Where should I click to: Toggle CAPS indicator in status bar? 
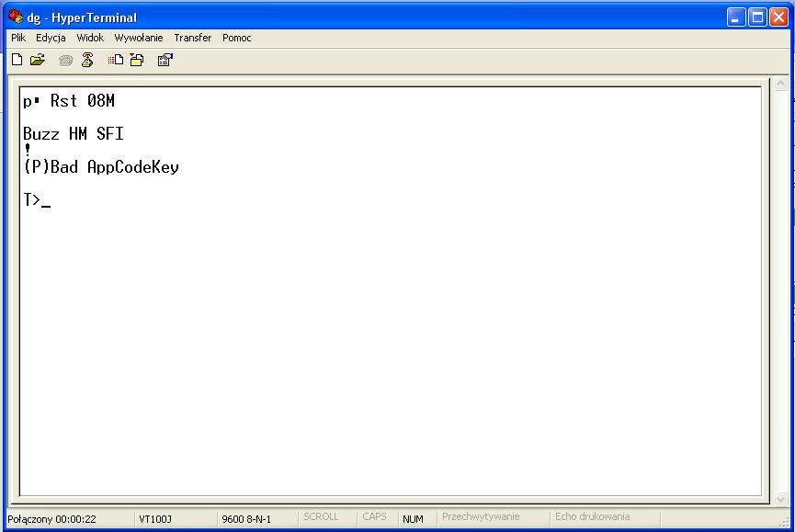[x=375, y=516]
